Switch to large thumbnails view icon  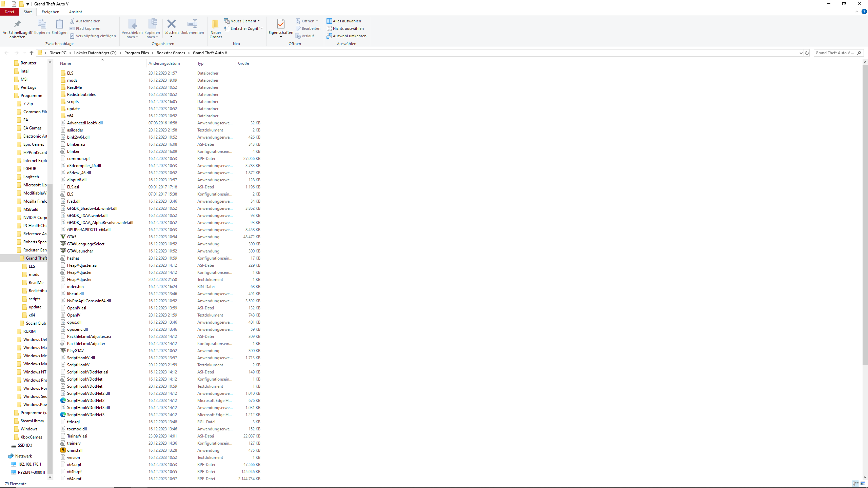pos(863,484)
